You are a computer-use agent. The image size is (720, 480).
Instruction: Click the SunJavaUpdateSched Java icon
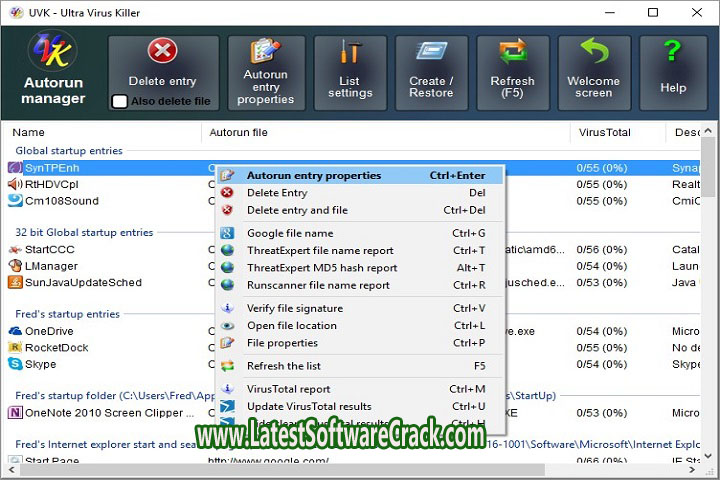pos(15,282)
